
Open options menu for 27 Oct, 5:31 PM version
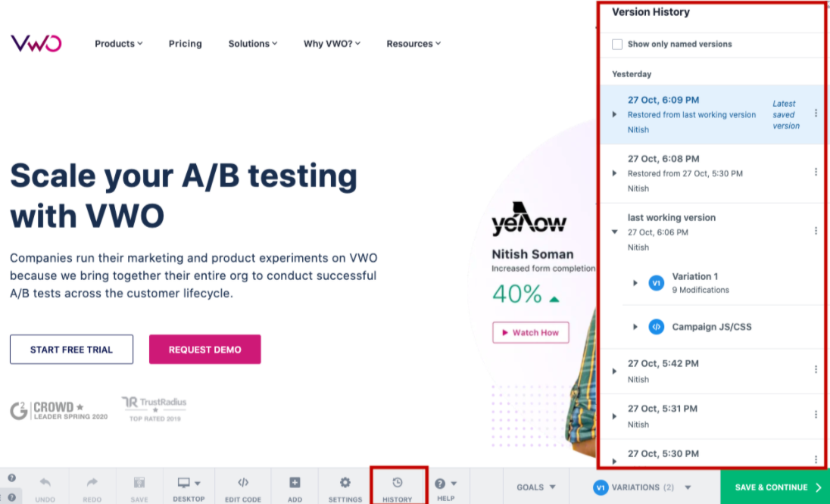(x=816, y=414)
